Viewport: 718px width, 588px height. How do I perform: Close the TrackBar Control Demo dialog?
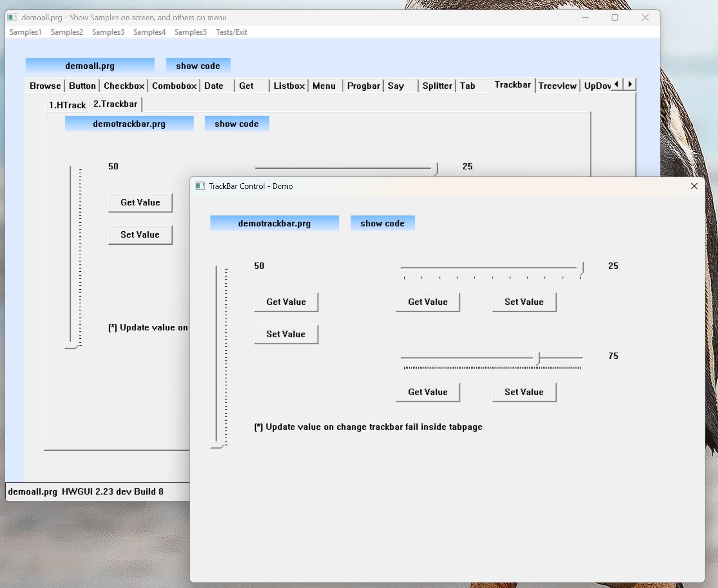694,186
